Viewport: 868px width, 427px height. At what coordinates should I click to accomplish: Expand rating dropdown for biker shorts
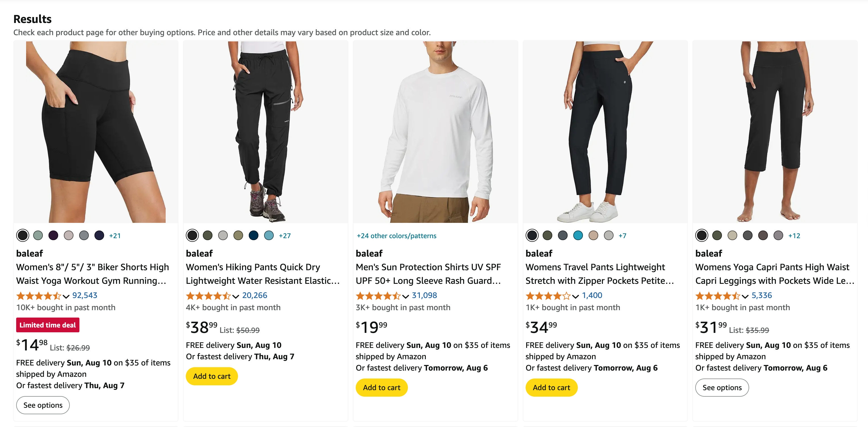66,296
